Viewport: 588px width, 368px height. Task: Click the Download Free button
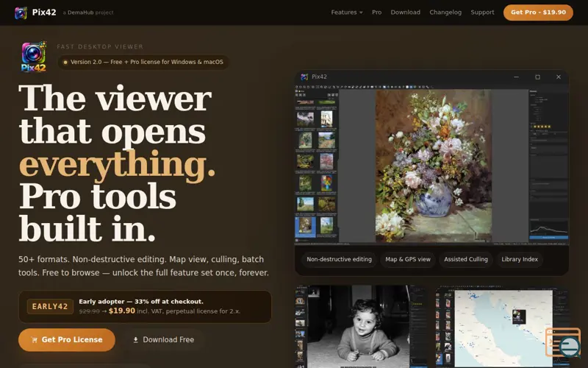coord(163,340)
